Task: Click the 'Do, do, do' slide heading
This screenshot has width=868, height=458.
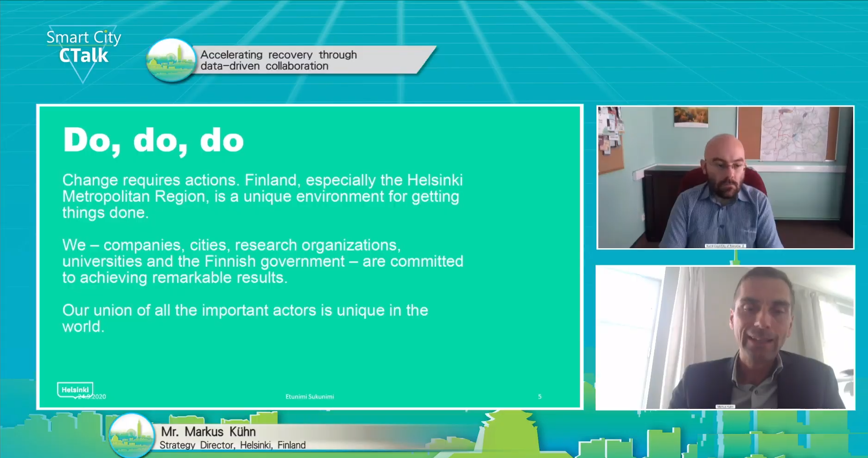Action: pyautogui.click(x=153, y=140)
